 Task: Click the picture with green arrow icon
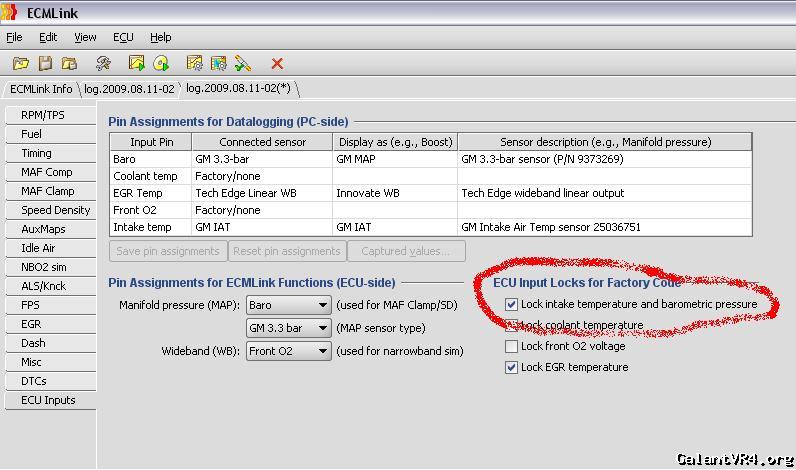pyautogui.click(x=136, y=63)
